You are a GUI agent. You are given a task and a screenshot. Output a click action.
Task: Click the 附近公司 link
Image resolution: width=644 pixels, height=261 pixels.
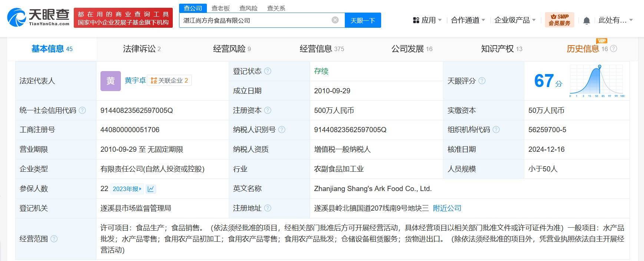(x=447, y=208)
